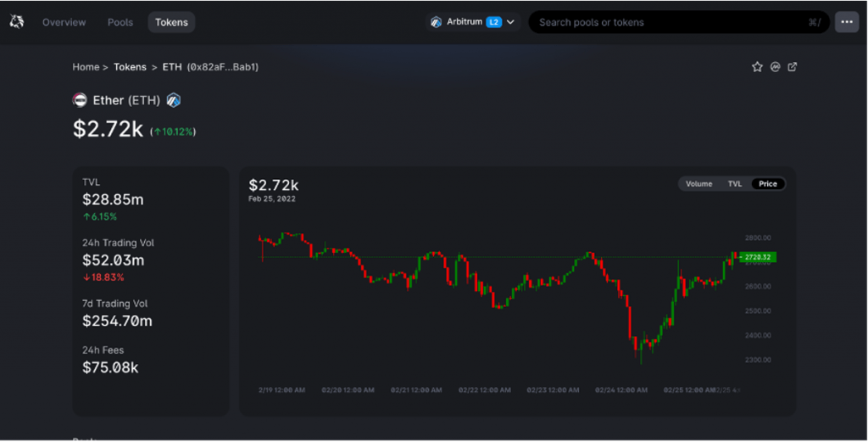Click the L2 network badge

point(493,22)
